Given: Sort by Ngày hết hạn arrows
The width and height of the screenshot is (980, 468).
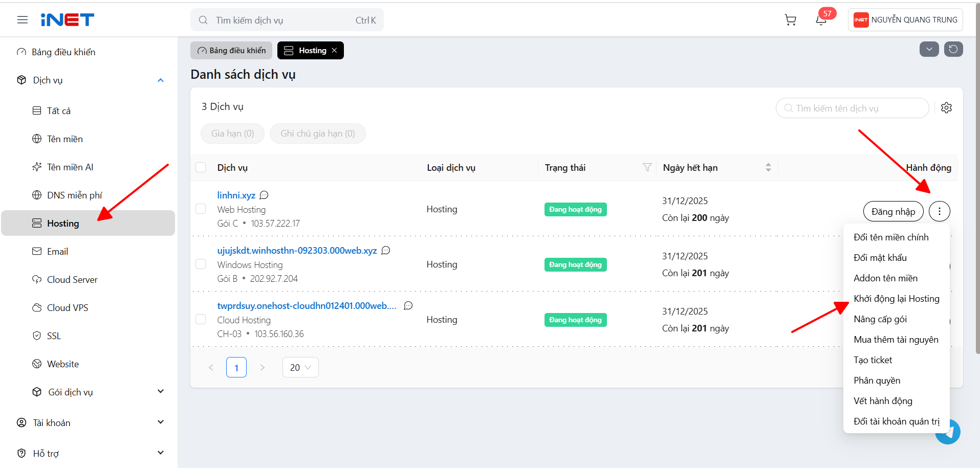Looking at the screenshot, I should [x=768, y=167].
